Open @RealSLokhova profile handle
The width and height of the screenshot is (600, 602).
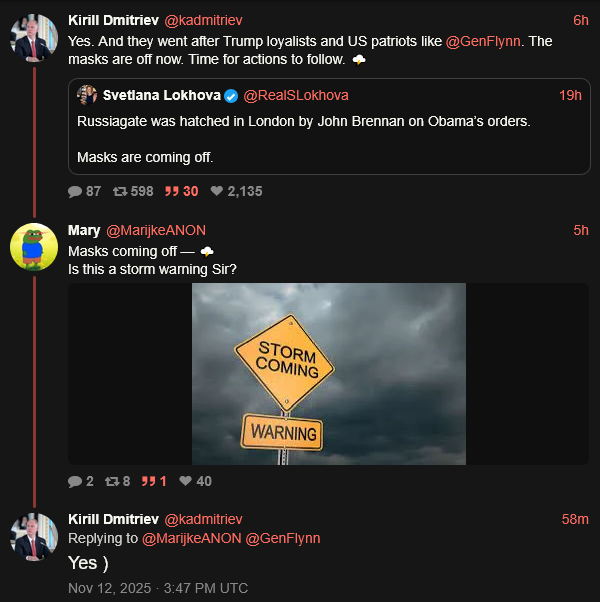click(296, 96)
